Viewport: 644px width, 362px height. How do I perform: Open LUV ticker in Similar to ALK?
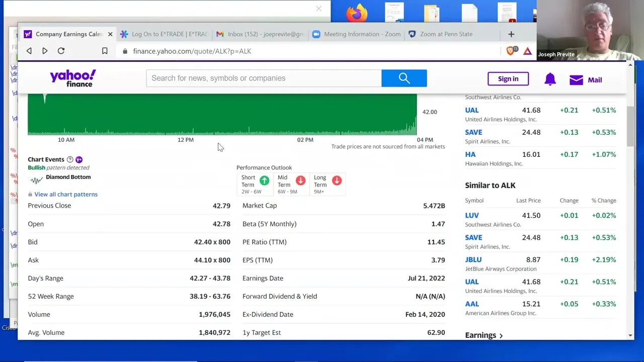472,215
